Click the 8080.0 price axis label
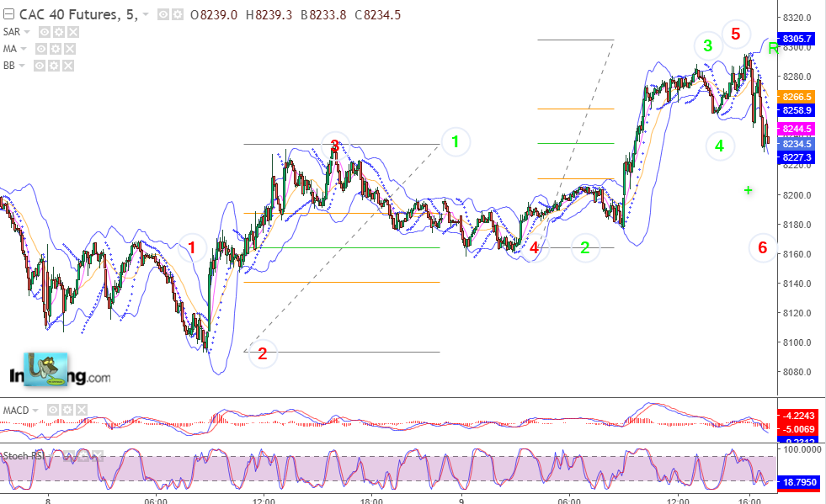 [x=797, y=372]
